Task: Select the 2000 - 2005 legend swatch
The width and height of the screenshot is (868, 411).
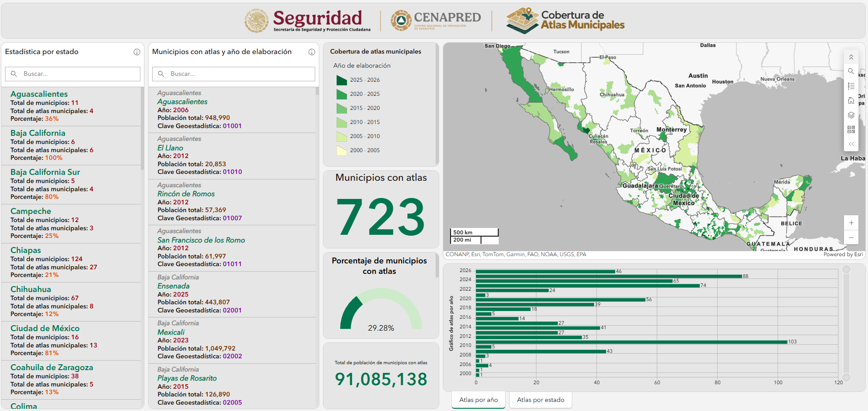Action: 342,151
